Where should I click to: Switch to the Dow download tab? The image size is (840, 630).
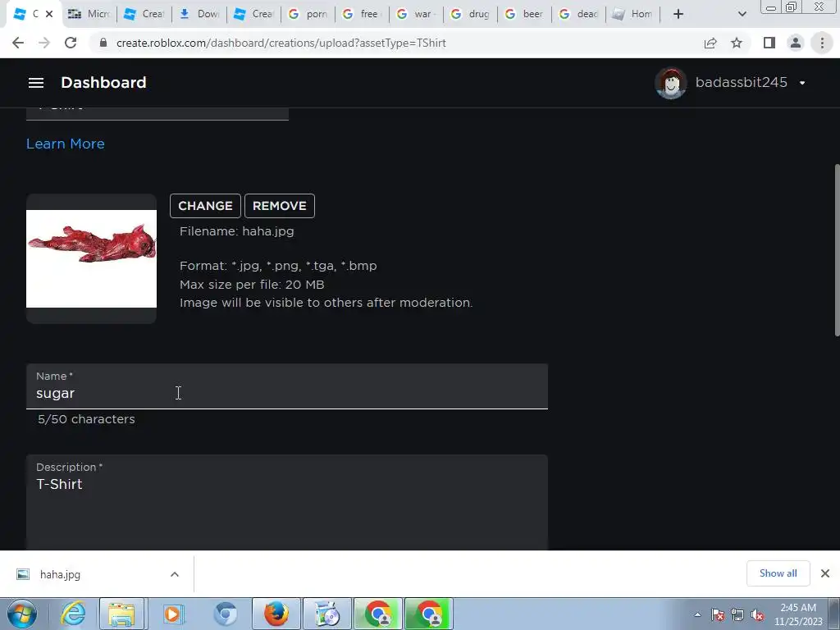199,14
